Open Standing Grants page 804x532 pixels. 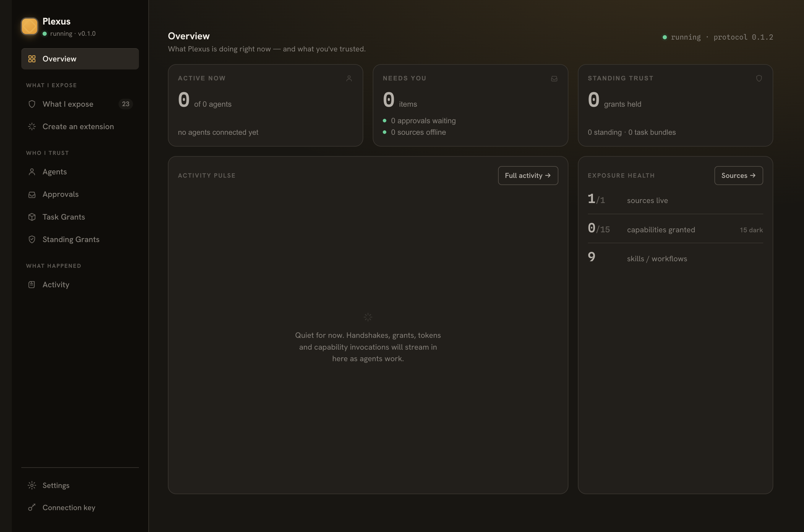pos(80,239)
